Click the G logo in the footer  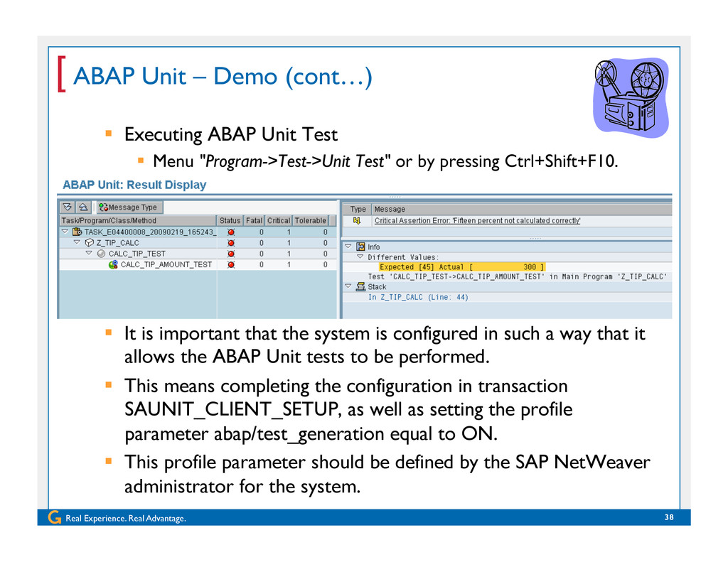click(54, 517)
